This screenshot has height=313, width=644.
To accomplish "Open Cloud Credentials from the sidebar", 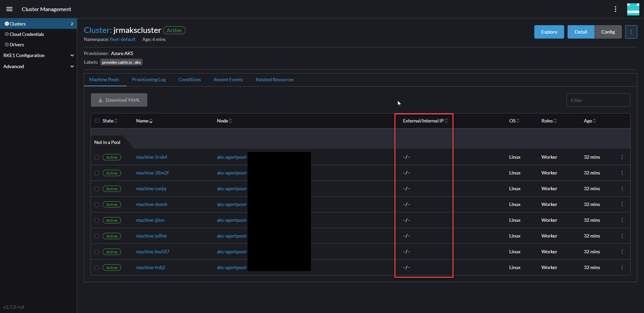I will coord(26,34).
